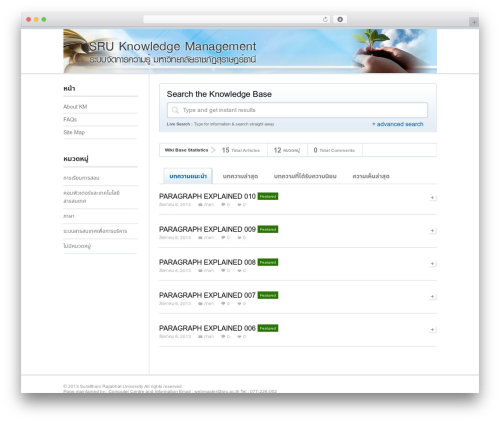This screenshot has height=423, width=500.
Task: Open article PARAGRAPH EXPLAINED 006
Action: click(207, 328)
